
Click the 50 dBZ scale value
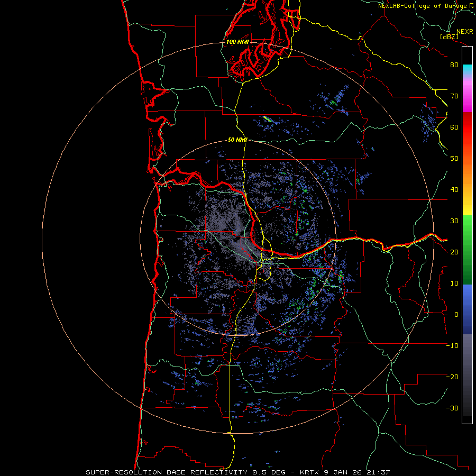(x=454, y=159)
